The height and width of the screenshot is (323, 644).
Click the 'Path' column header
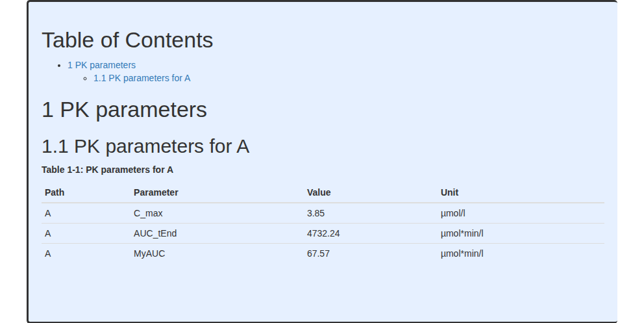[55, 192]
